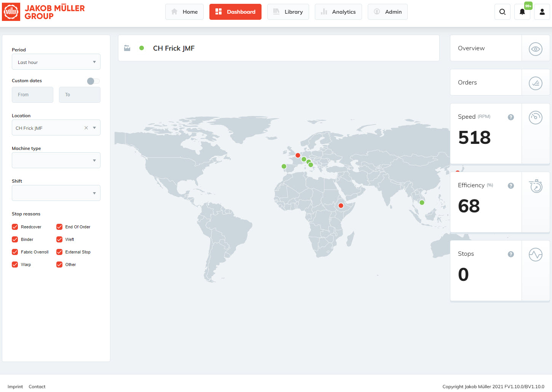Click the factory icon beside CH Frick JMF

coord(127,48)
